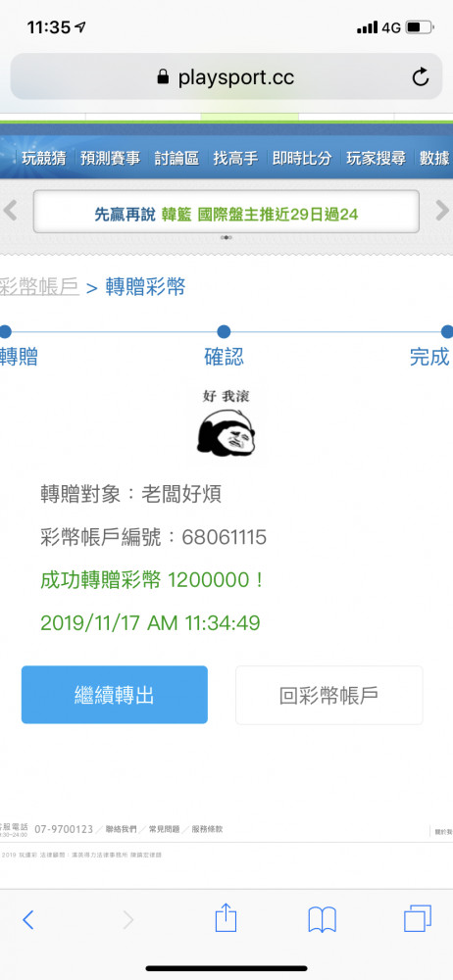Open the 玩家搜尋 menu item

(377, 159)
